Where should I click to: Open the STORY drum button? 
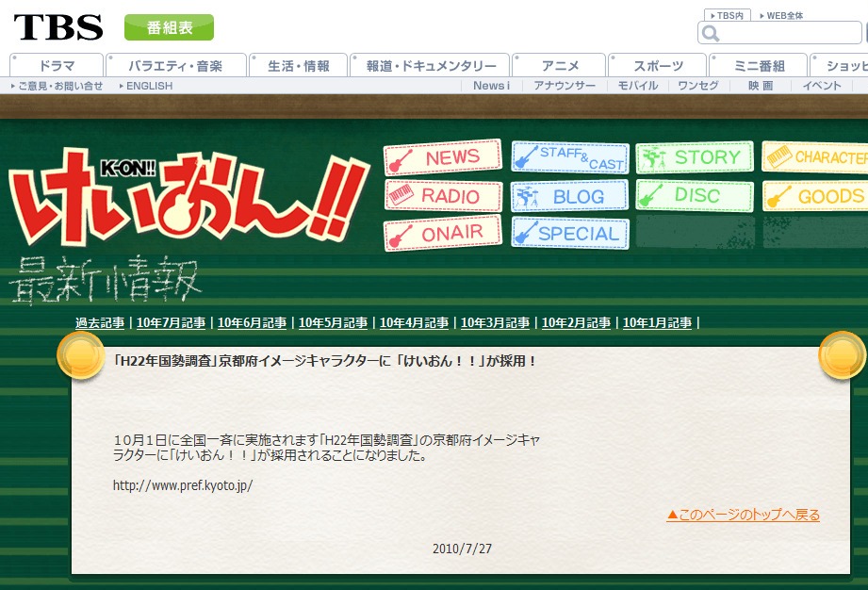click(695, 157)
